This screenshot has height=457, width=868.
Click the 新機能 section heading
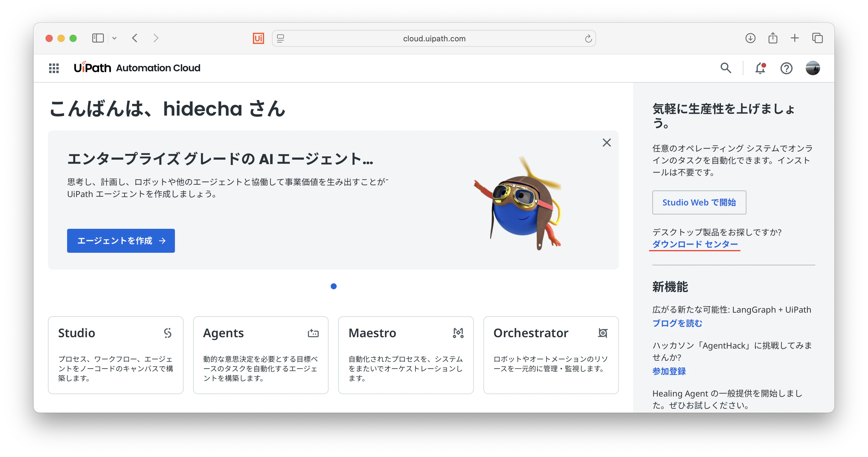click(x=670, y=287)
